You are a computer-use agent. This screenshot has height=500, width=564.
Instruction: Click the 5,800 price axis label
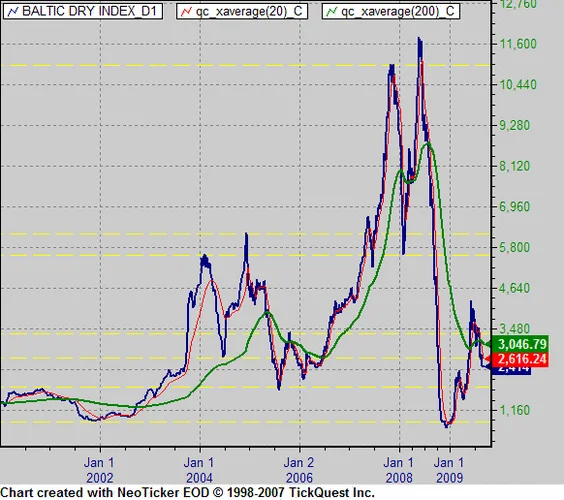pos(514,247)
